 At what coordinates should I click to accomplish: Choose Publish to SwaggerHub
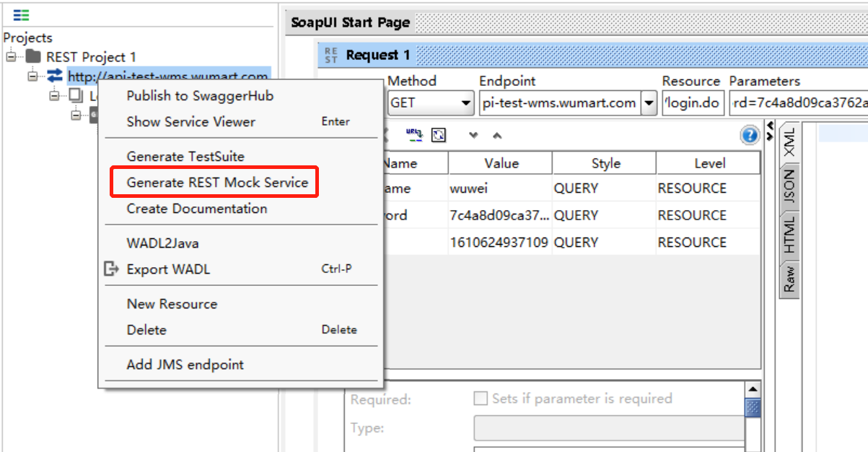click(x=200, y=96)
